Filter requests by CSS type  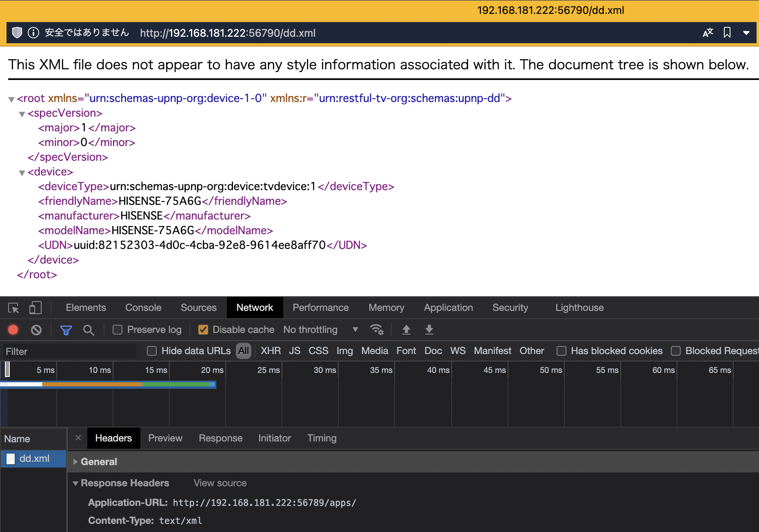[318, 351]
